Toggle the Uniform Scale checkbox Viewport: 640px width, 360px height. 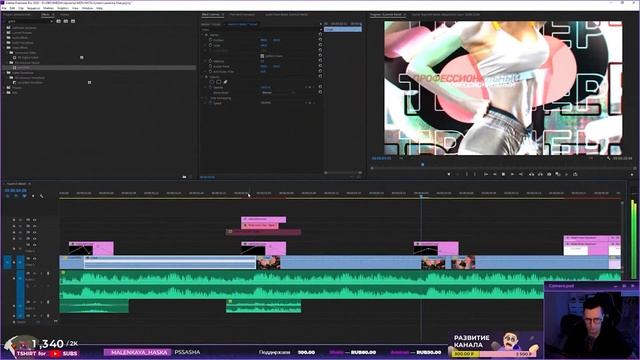(x=262, y=56)
